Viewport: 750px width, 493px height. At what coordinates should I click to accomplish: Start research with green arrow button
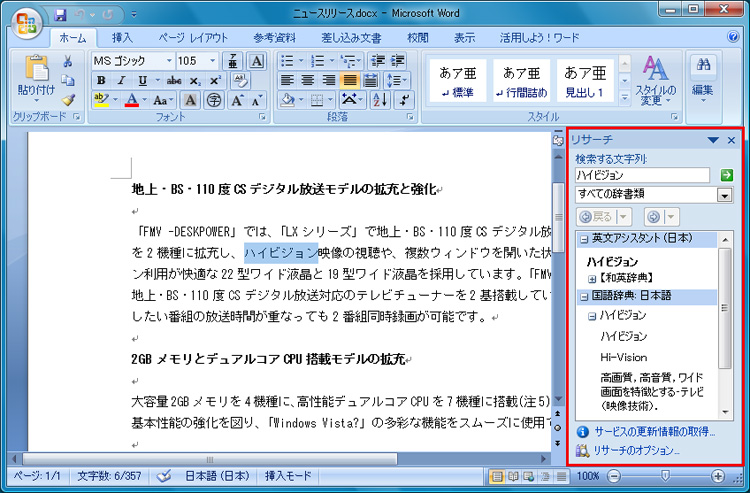click(x=727, y=175)
